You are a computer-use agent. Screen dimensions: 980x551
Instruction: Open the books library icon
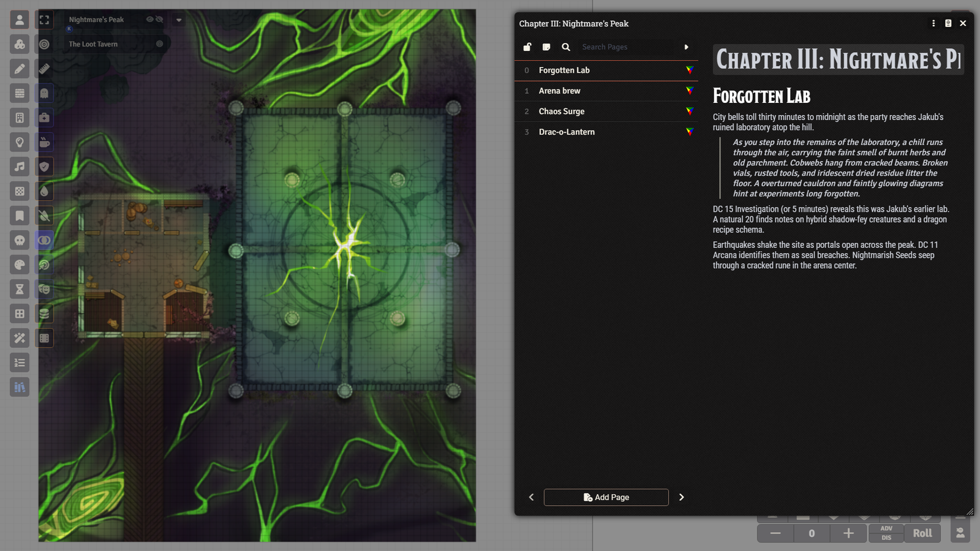20,387
